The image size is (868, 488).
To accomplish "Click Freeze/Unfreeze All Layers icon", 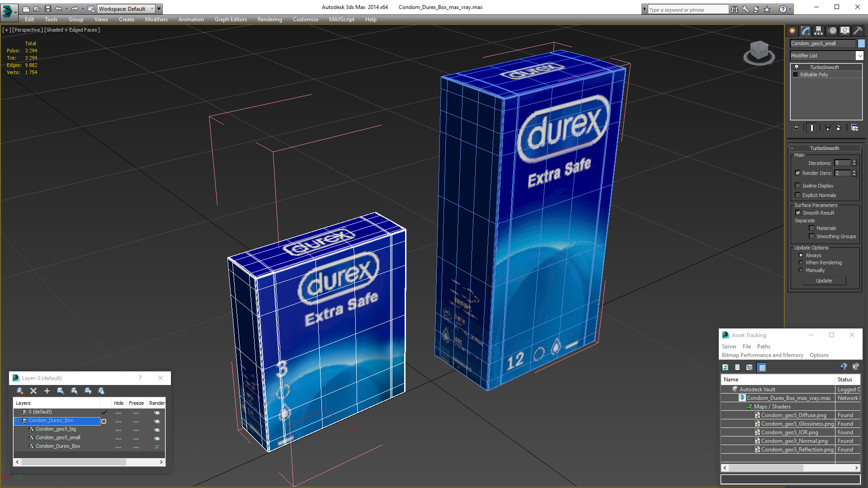I will pos(101,391).
